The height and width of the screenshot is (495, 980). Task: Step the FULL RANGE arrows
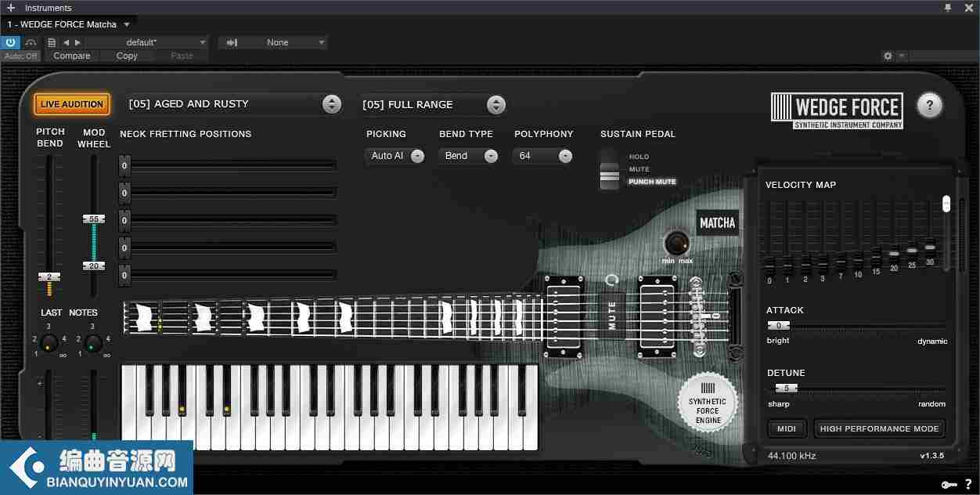coord(495,104)
